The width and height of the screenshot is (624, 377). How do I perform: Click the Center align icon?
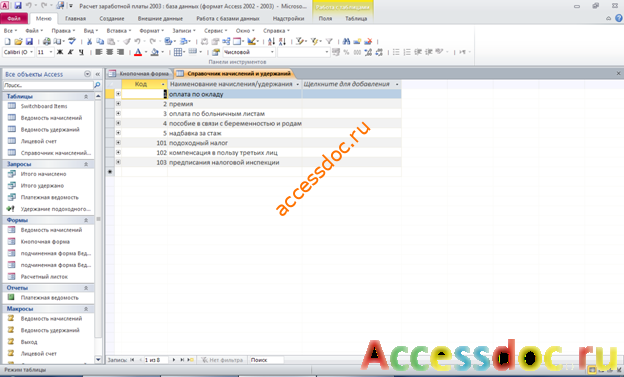[x=109, y=52]
